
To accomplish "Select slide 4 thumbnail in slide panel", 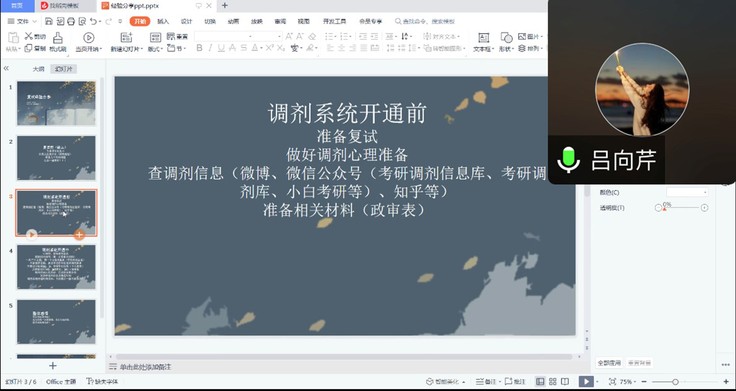I will [56, 267].
